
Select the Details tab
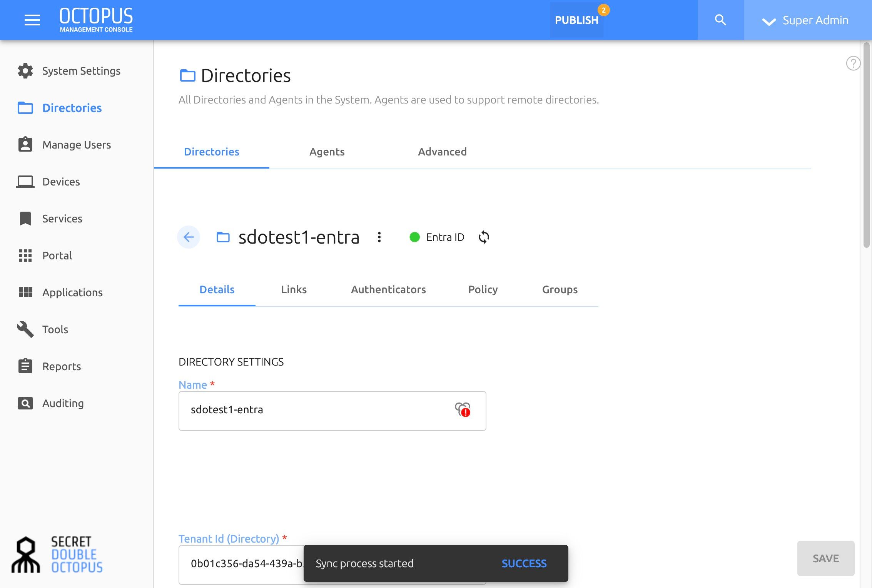coord(217,289)
